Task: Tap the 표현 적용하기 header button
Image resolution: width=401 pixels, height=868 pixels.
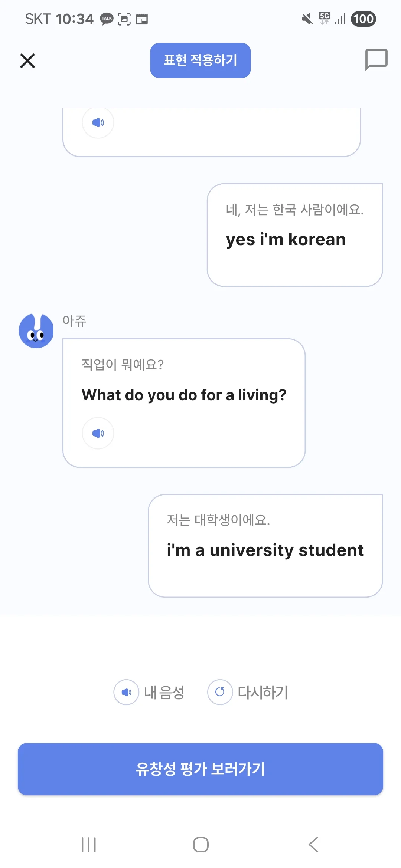Action: (x=200, y=60)
